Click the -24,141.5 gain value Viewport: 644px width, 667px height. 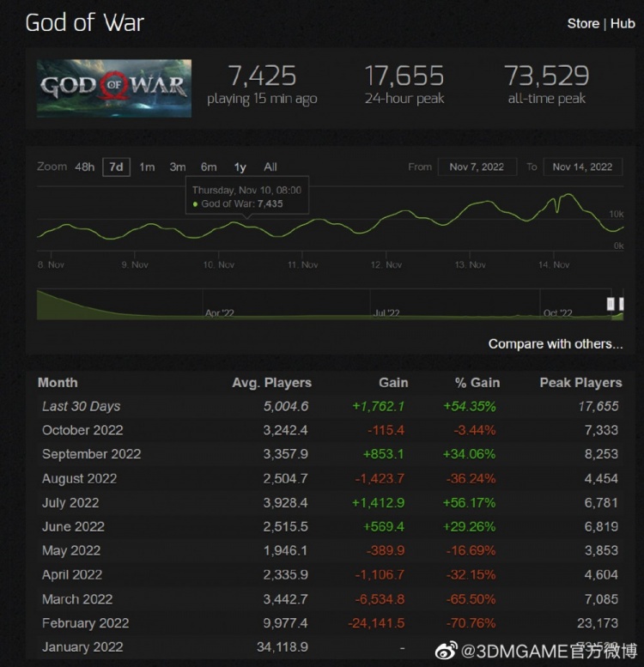[376, 623]
